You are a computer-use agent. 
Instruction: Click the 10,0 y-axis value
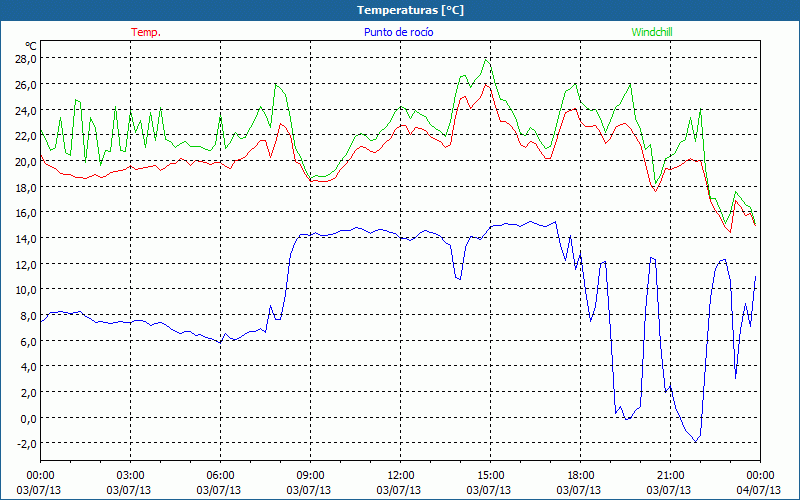[x=26, y=290]
